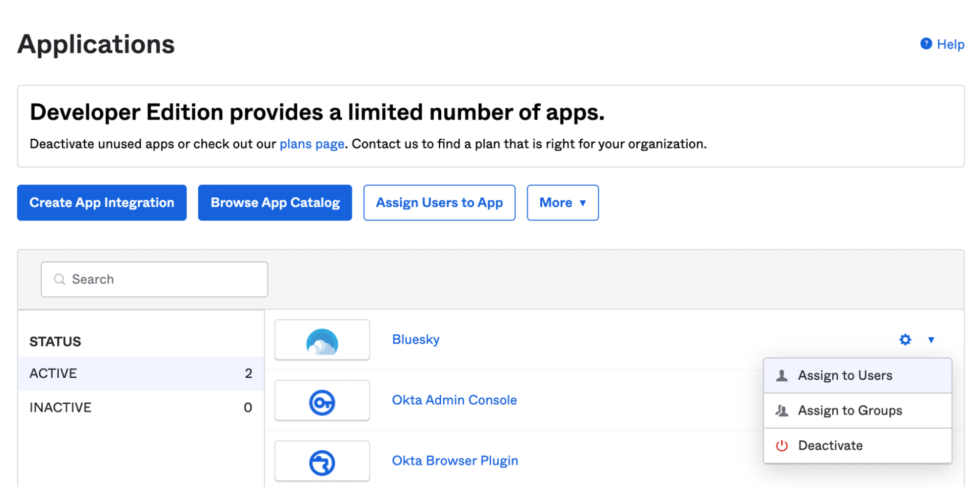This screenshot has height=487, width=980.
Task: Open Okta Admin Console link
Action: point(454,400)
